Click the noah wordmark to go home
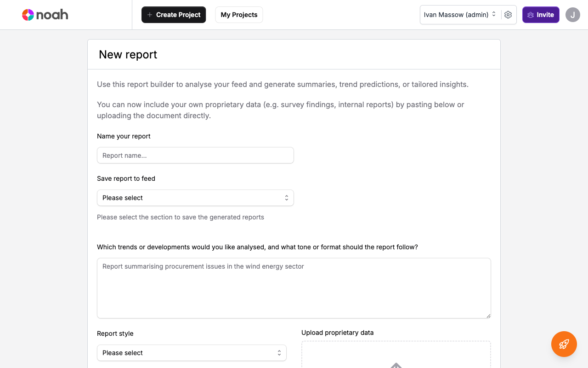 point(52,14)
